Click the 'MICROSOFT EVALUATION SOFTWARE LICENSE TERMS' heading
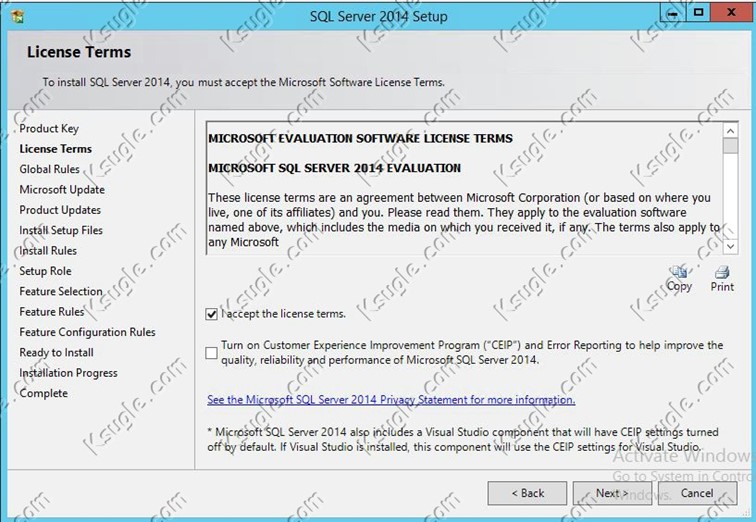The image size is (756, 522). click(x=361, y=138)
